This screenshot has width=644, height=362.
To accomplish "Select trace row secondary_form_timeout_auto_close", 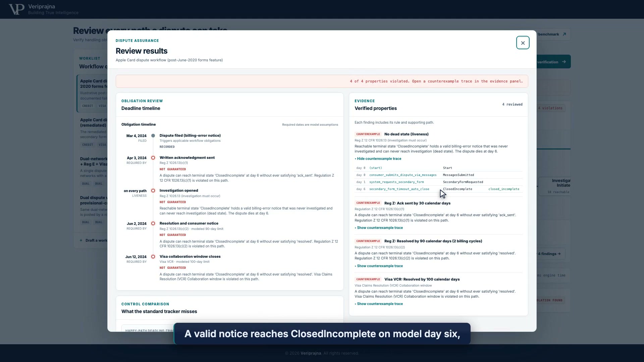I will point(438,189).
